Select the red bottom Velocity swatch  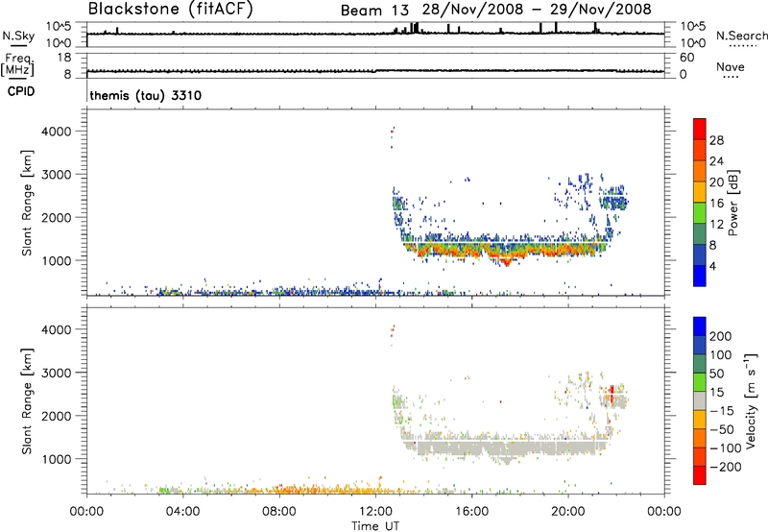tap(700, 475)
